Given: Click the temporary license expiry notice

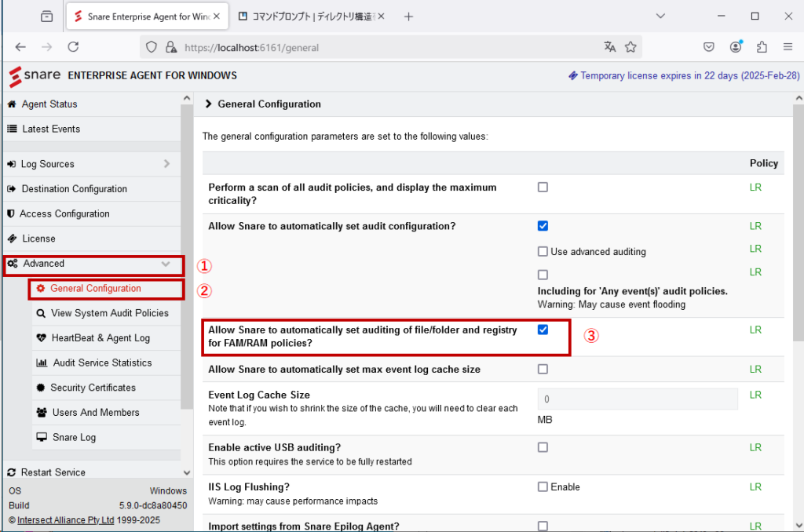Looking at the screenshot, I should pyautogui.click(x=684, y=76).
